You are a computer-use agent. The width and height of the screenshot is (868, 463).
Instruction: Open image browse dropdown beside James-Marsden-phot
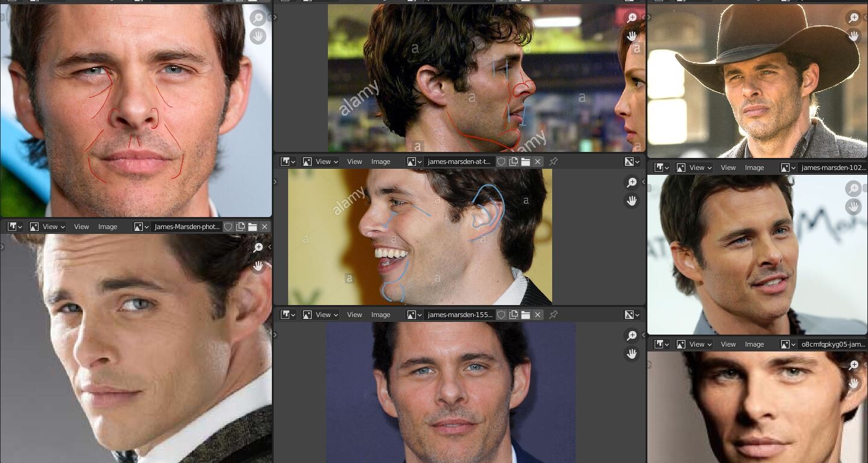tap(142, 227)
